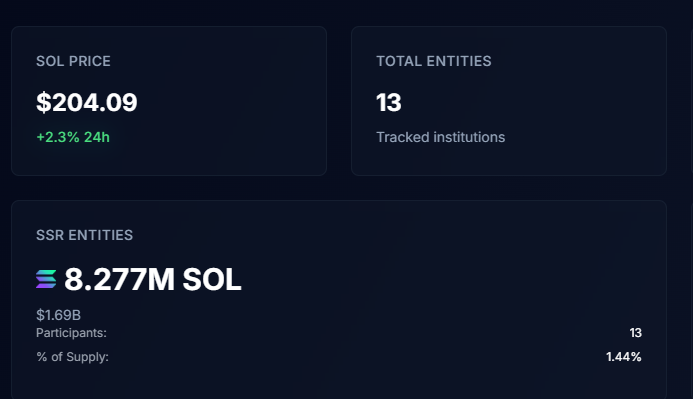Click the Total Entities count 13
The height and width of the screenshot is (399, 693).
point(388,103)
